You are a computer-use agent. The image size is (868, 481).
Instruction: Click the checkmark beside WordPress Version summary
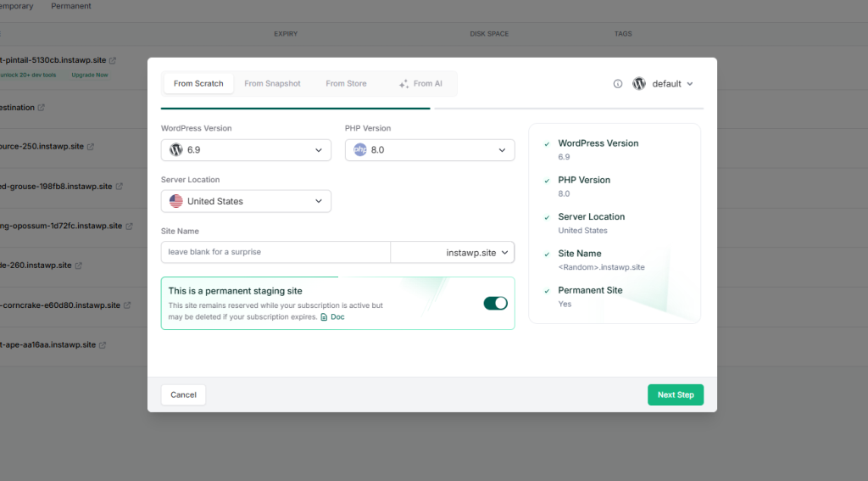[x=547, y=144]
